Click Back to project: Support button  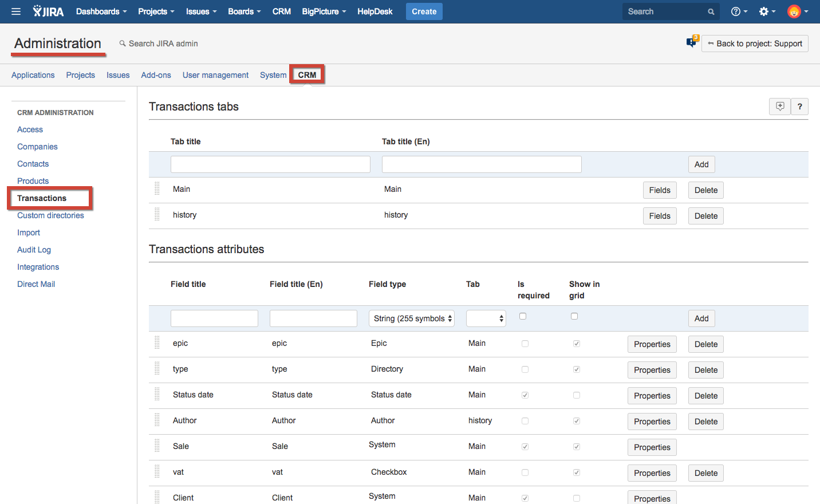(755, 44)
